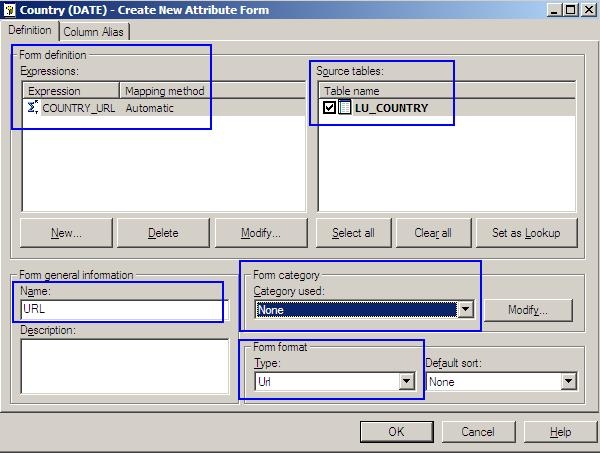Click the sigma icon beside COUNTRY_URL expression
The width and height of the screenshot is (600, 453).
point(31,108)
